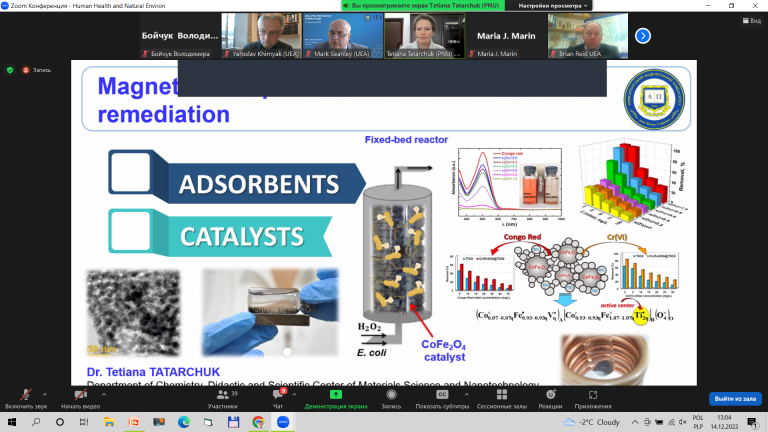
Task: Expand the caption options arrow beside subtitles
Action: (466, 394)
